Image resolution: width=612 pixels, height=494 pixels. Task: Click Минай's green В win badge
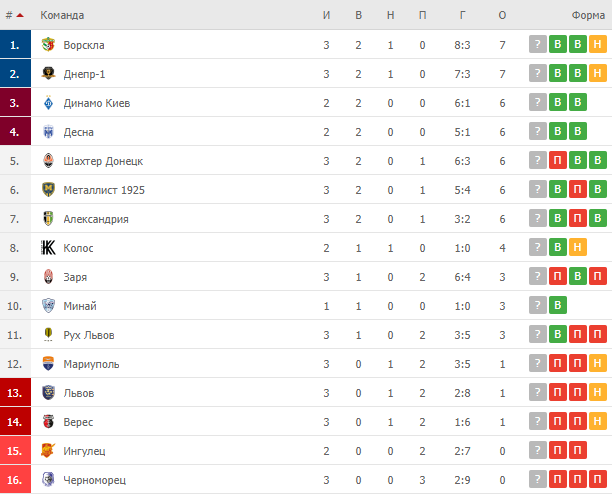click(558, 305)
